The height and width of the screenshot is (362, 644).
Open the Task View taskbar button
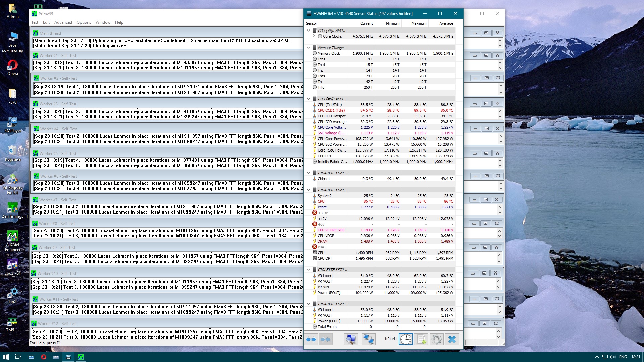[18, 357]
